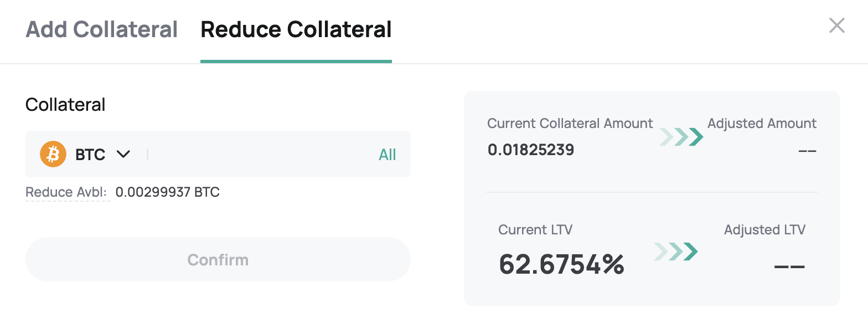Image resolution: width=868 pixels, height=328 pixels.
Task: Click the Confirm button
Action: tap(218, 259)
